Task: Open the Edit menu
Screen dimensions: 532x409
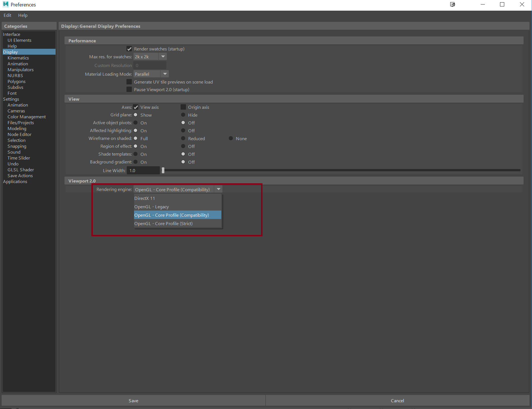Action: tap(7, 15)
